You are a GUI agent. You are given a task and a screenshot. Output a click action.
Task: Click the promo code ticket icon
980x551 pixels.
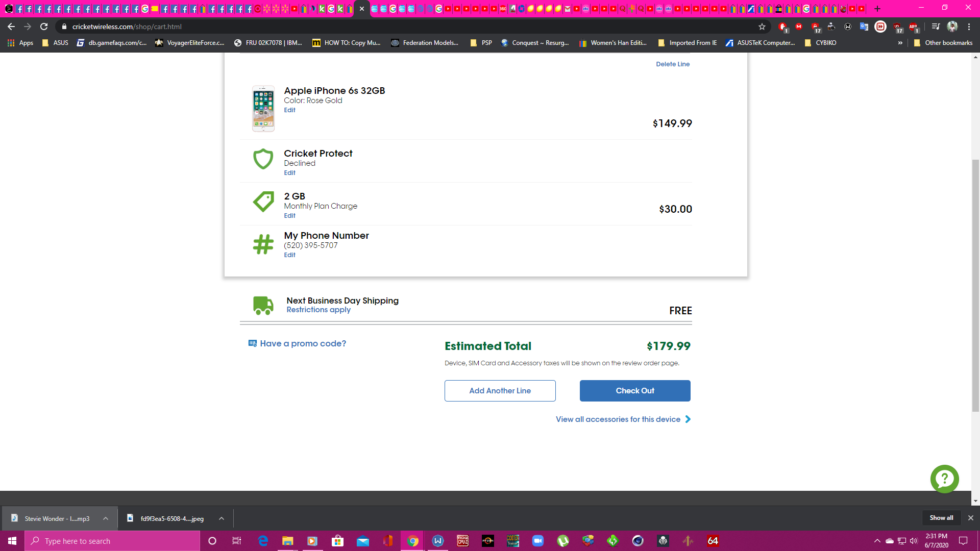point(253,343)
